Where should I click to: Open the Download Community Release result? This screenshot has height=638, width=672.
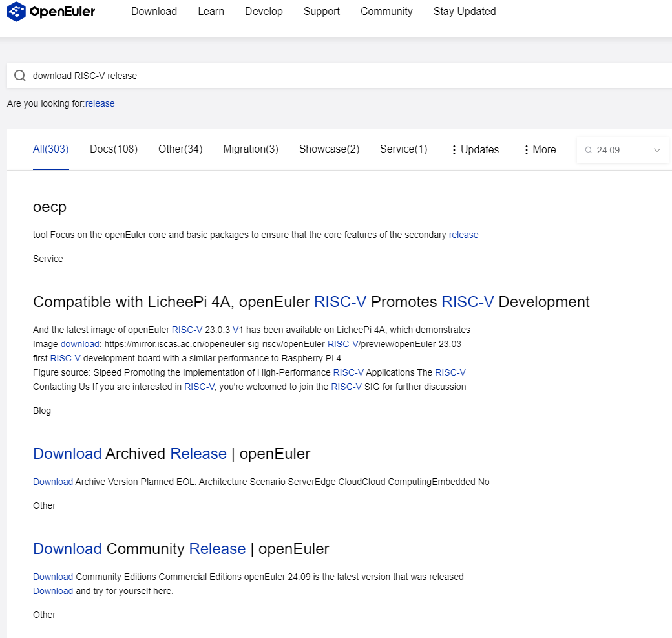[181, 549]
